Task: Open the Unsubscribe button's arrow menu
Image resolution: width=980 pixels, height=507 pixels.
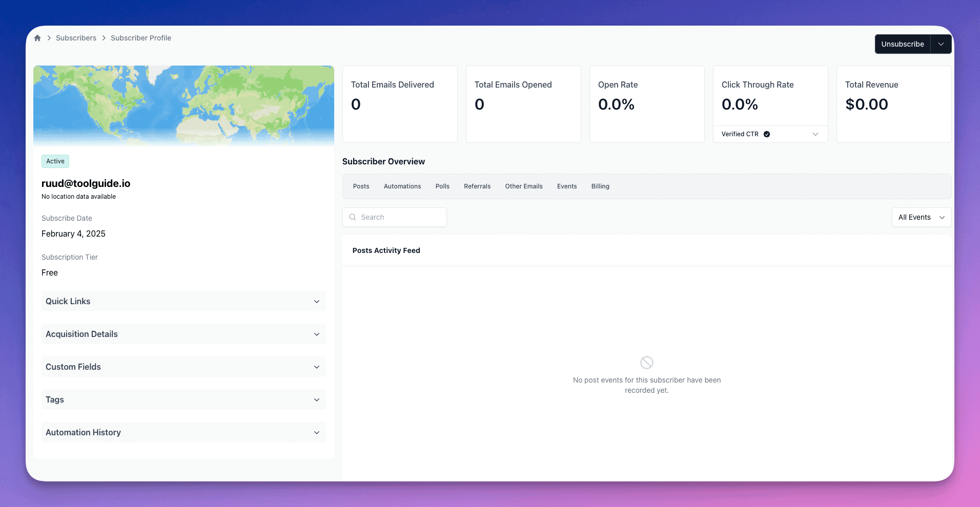Action: 941,44
